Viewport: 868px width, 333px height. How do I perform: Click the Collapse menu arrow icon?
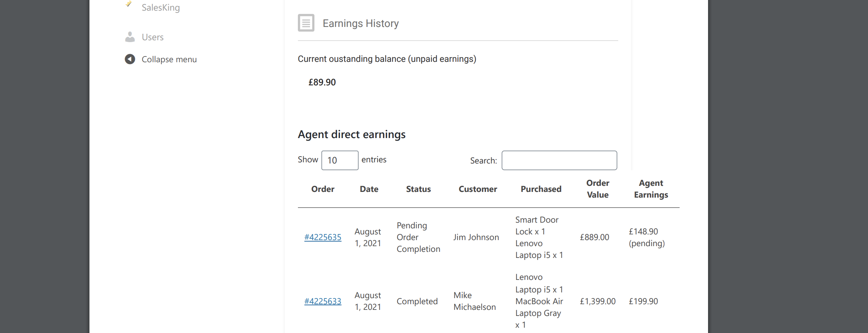tap(130, 59)
